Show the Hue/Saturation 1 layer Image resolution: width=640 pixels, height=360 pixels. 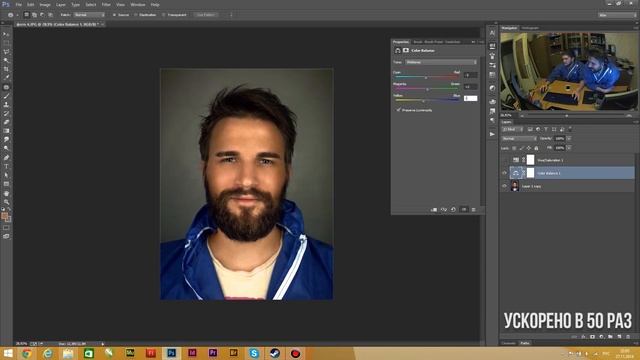pyautogui.click(x=504, y=160)
